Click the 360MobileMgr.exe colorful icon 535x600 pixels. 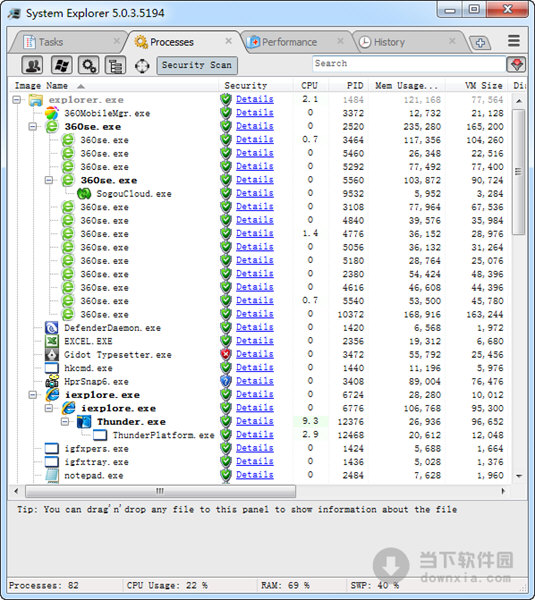pyautogui.click(x=52, y=113)
